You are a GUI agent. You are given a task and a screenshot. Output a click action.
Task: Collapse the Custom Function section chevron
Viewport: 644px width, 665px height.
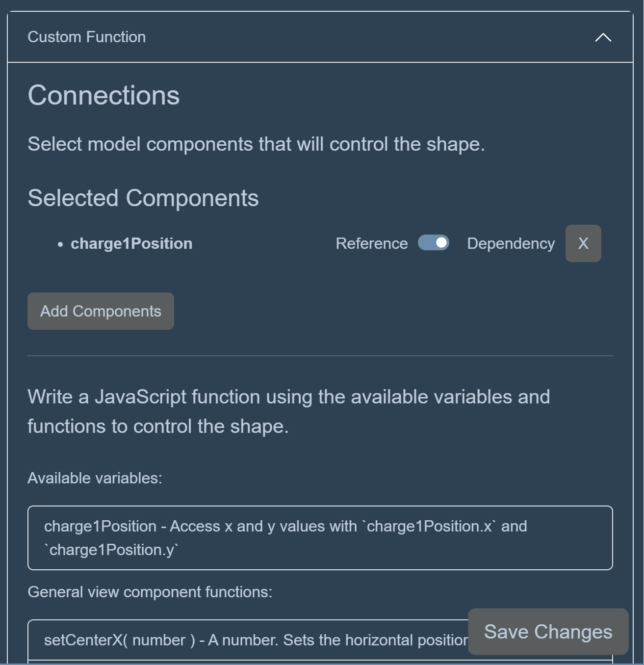[603, 37]
